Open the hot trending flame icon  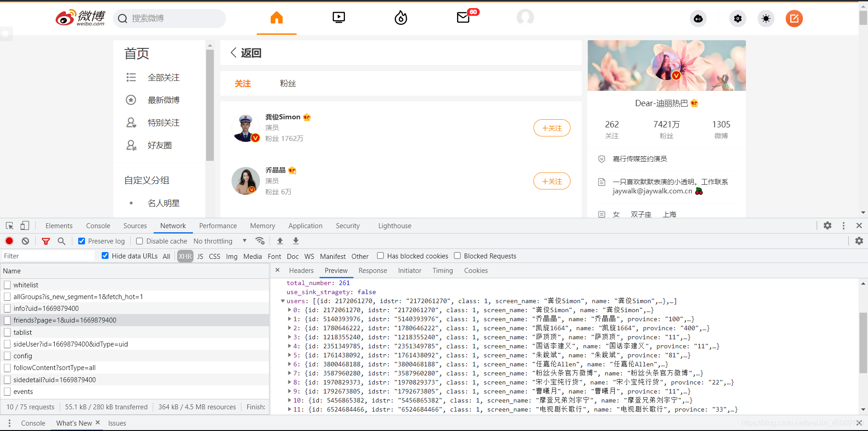pos(401,18)
